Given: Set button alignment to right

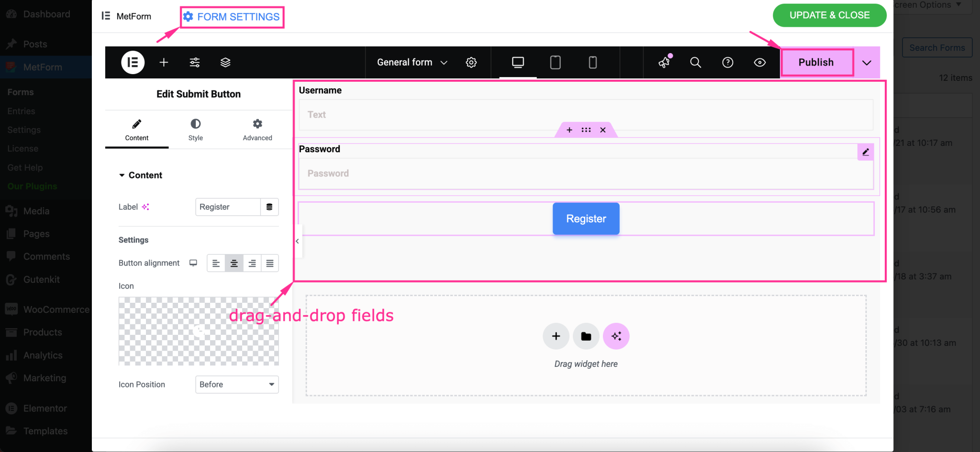Looking at the screenshot, I should point(252,263).
